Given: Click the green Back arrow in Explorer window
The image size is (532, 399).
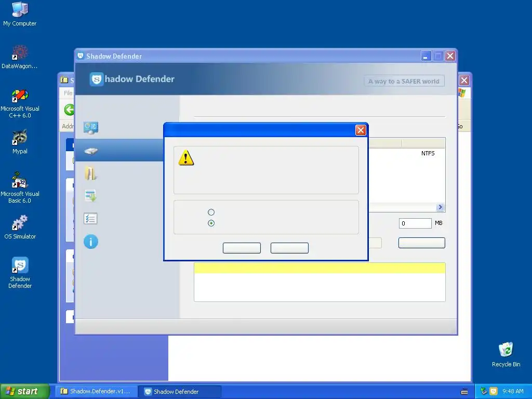Looking at the screenshot, I should (70, 110).
